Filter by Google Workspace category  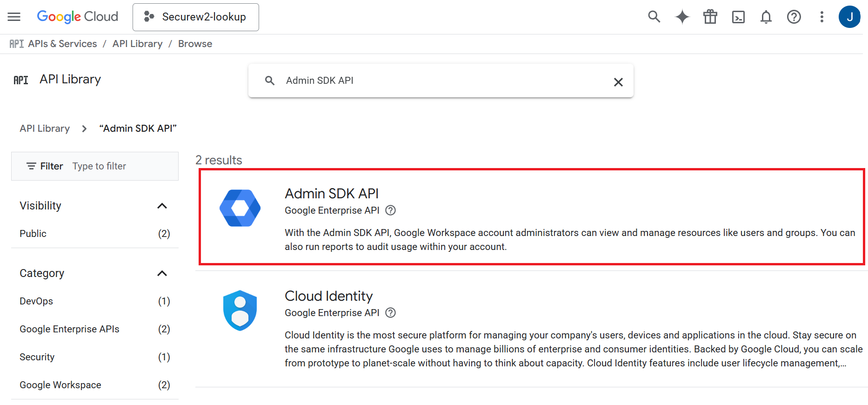(x=60, y=385)
